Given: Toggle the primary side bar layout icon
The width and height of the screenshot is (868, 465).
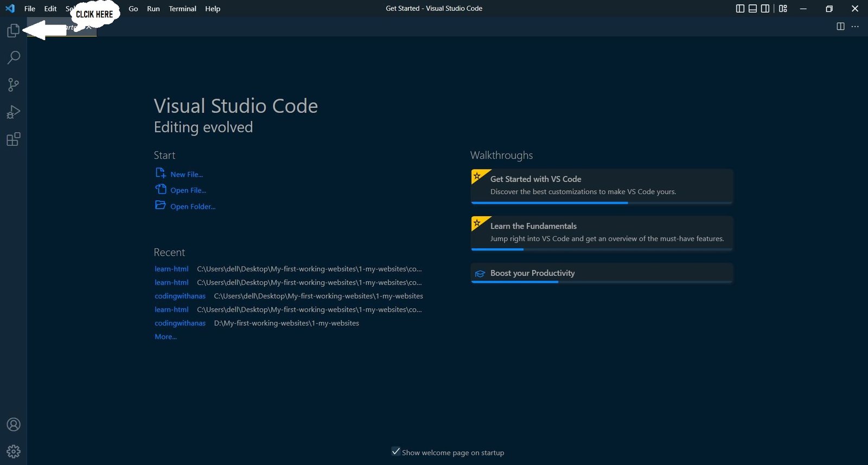Looking at the screenshot, I should pyautogui.click(x=740, y=9).
